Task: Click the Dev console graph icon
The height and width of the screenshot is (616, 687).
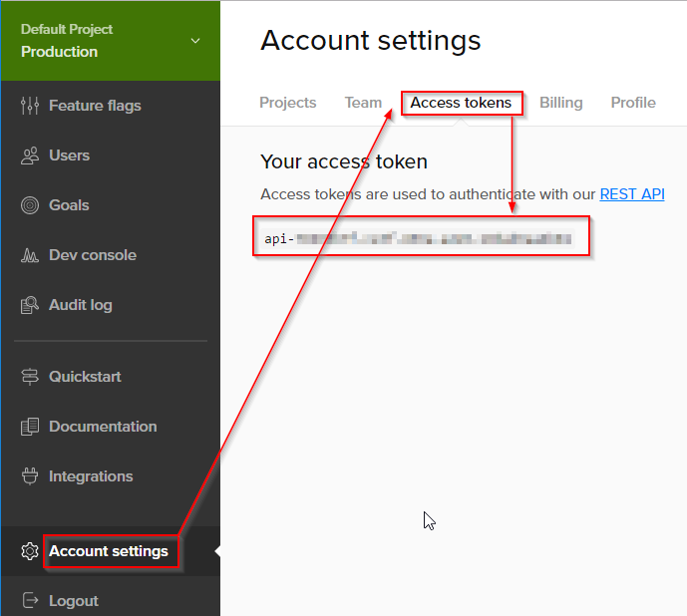Action: pos(30,255)
